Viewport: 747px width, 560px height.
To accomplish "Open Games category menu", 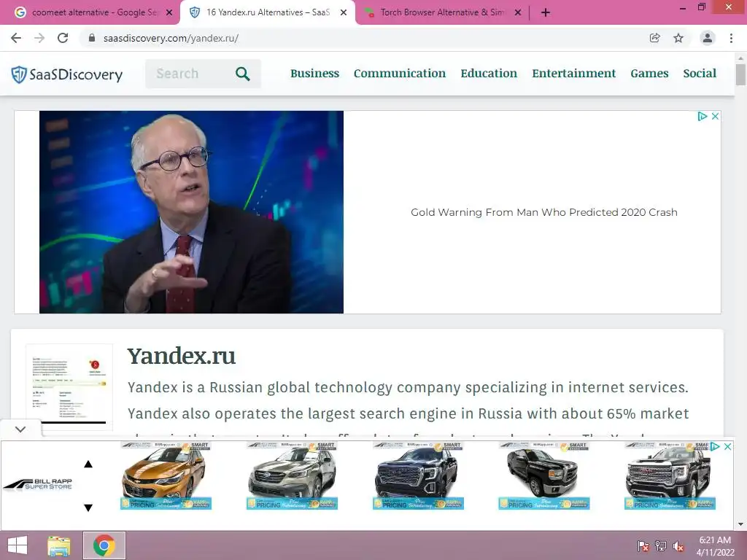I will pyautogui.click(x=649, y=74).
